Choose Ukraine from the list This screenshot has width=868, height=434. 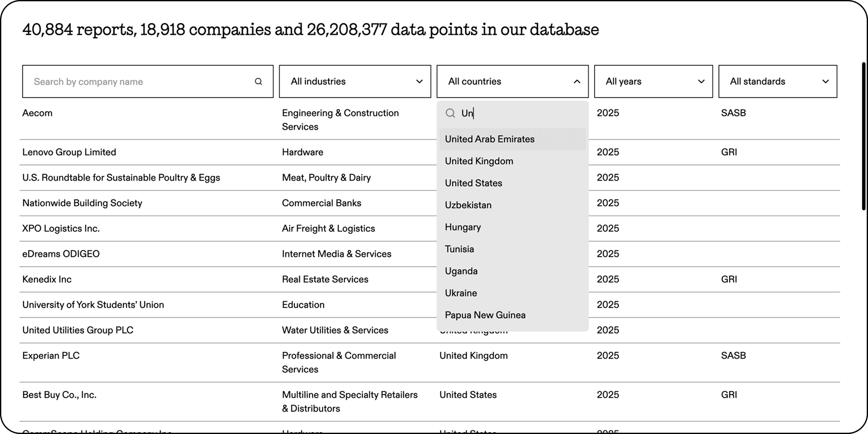[x=512, y=293]
